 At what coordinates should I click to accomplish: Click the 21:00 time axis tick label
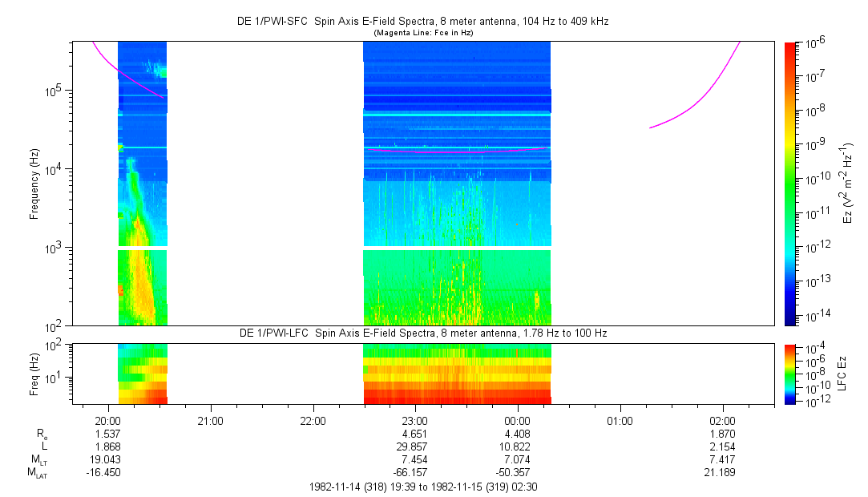pos(210,420)
